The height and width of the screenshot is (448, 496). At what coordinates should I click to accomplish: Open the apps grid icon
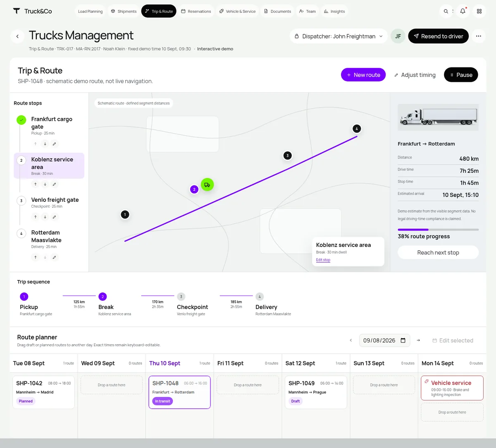pos(479,11)
